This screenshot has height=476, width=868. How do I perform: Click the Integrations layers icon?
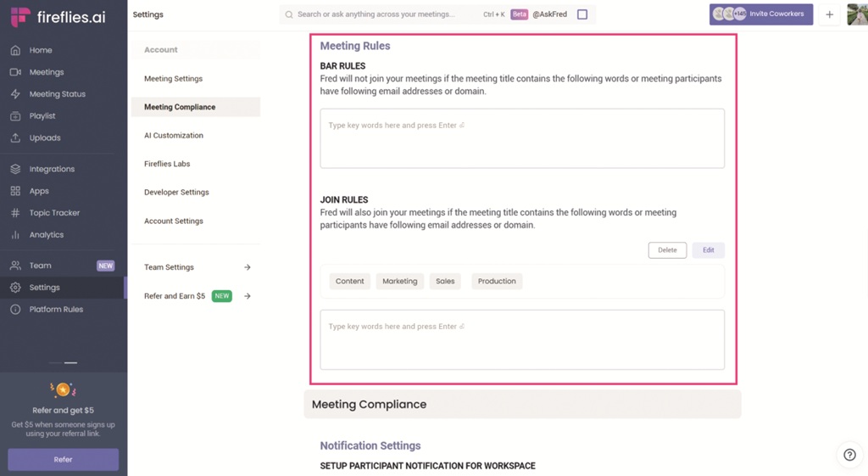15,169
